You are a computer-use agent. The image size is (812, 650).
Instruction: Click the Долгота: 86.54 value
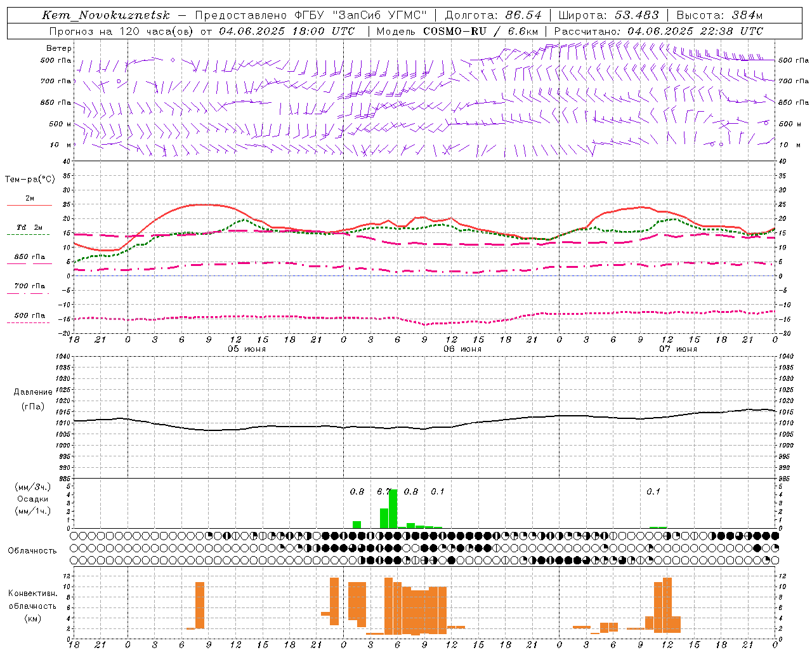click(494, 15)
